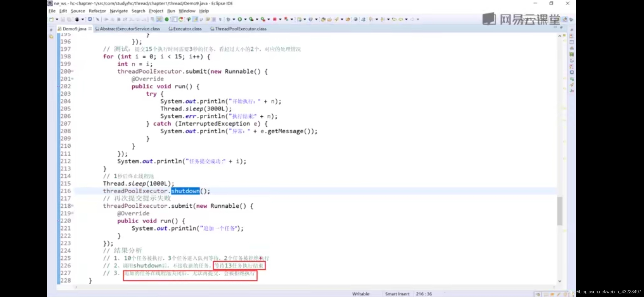Image resolution: width=644 pixels, height=297 pixels.
Task: Open the Run button's dropdown arrow
Action: (245, 19)
